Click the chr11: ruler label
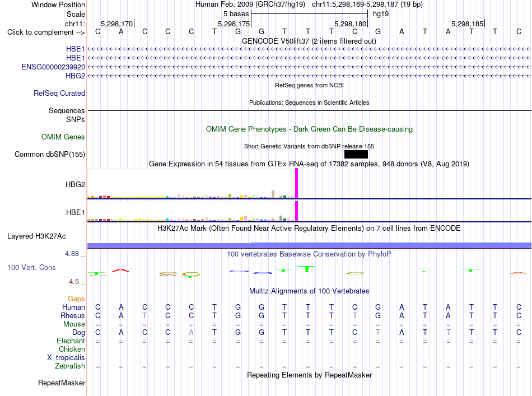This screenshot has height=396, width=532. coord(75,24)
